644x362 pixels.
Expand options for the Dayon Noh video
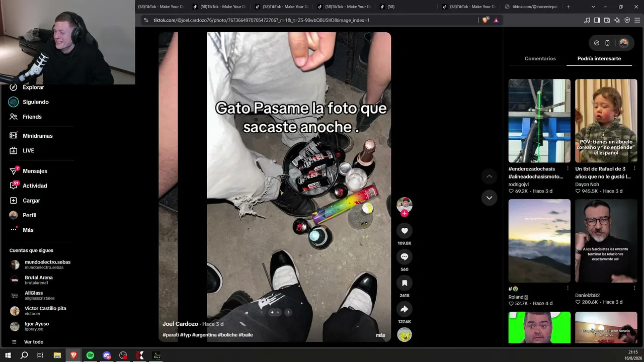(x=634, y=168)
